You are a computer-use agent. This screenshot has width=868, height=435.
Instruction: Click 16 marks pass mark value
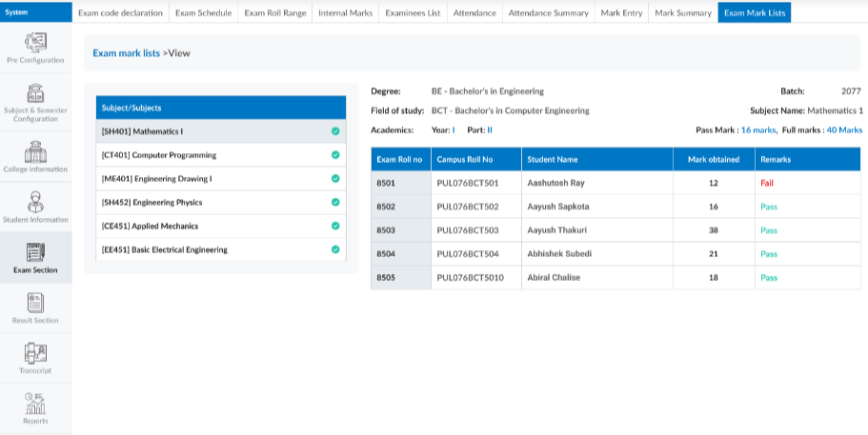click(x=758, y=130)
